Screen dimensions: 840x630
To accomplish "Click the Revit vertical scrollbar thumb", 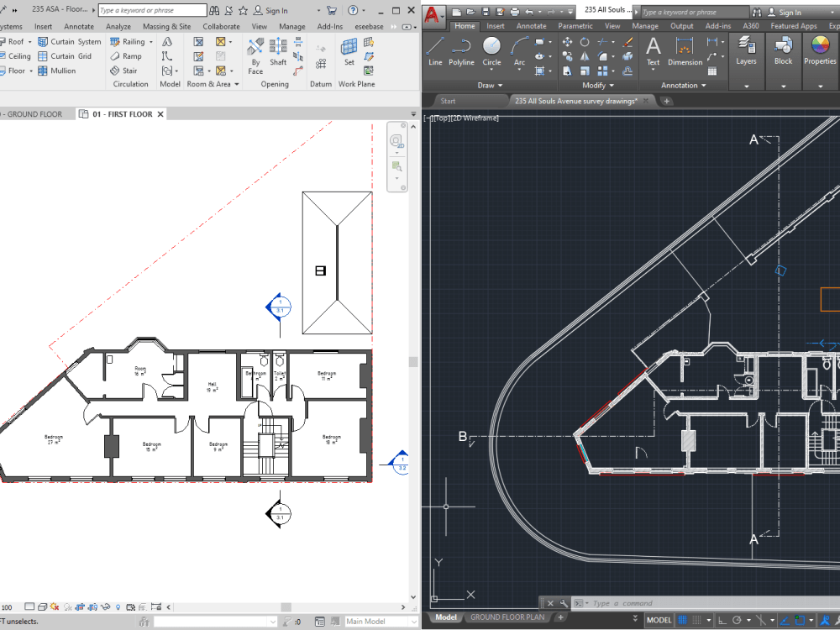I will [413, 362].
